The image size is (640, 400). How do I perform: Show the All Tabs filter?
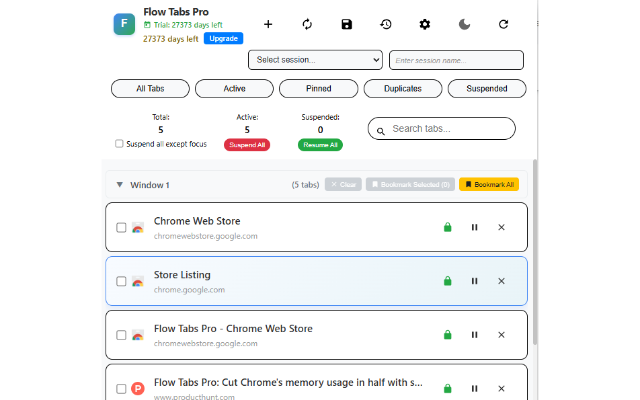[150, 89]
